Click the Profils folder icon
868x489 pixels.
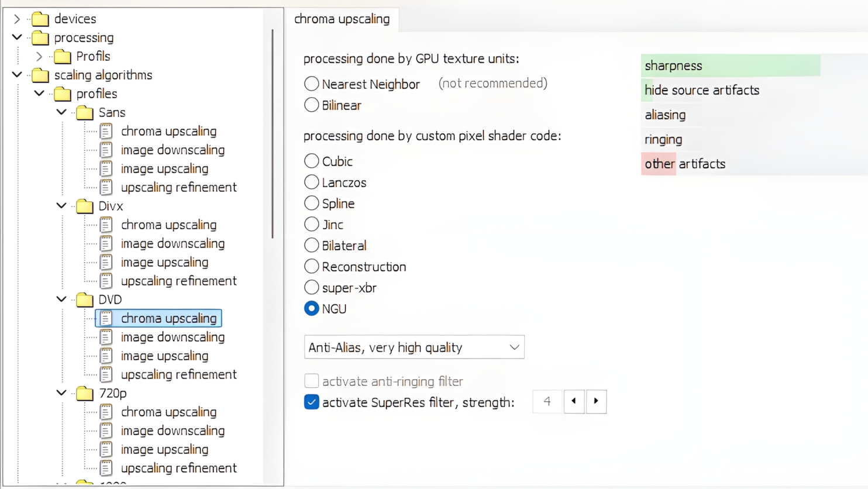click(63, 57)
